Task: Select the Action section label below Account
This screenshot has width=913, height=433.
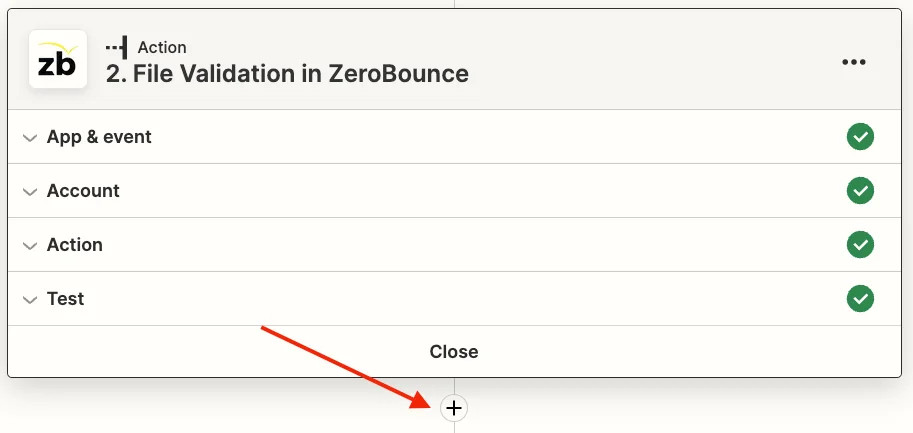Action: pos(75,245)
